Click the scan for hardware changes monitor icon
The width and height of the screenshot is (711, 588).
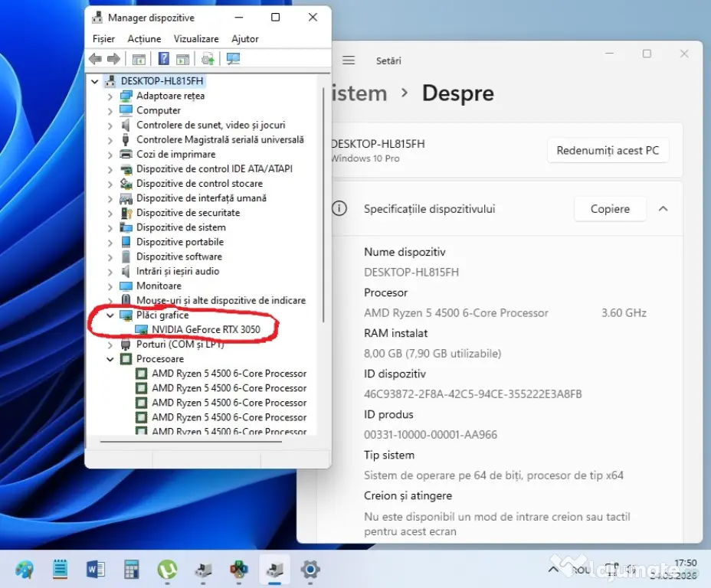click(233, 58)
